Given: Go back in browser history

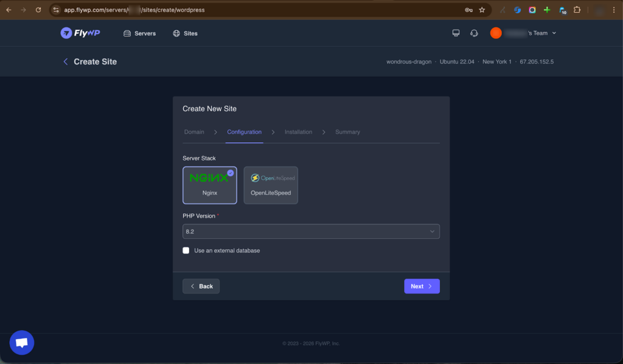Looking at the screenshot, I should point(9,10).
